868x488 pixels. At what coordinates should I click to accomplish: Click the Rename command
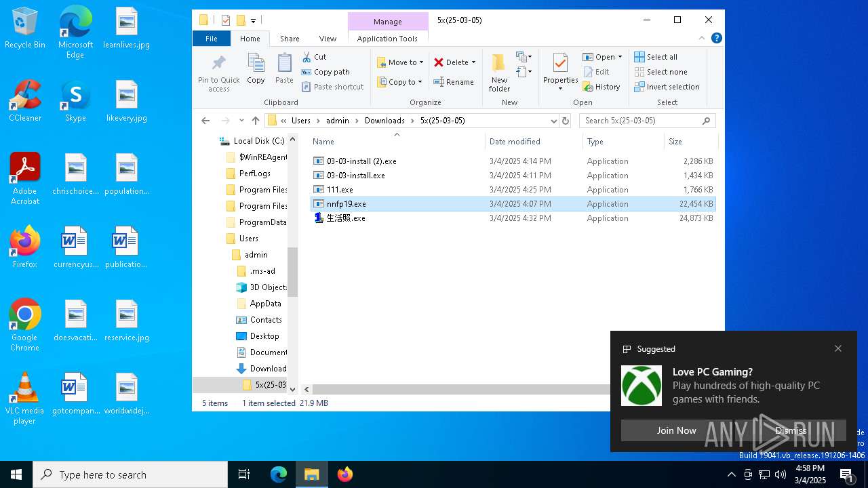[x=454, y=82]
